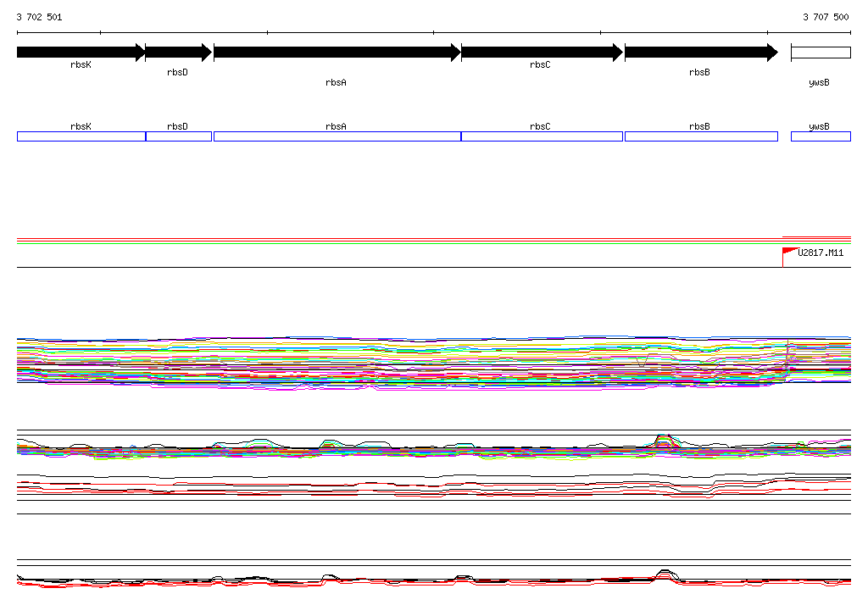
Task: Click the end coordinate 3 707 500
Action: point(826,17)
